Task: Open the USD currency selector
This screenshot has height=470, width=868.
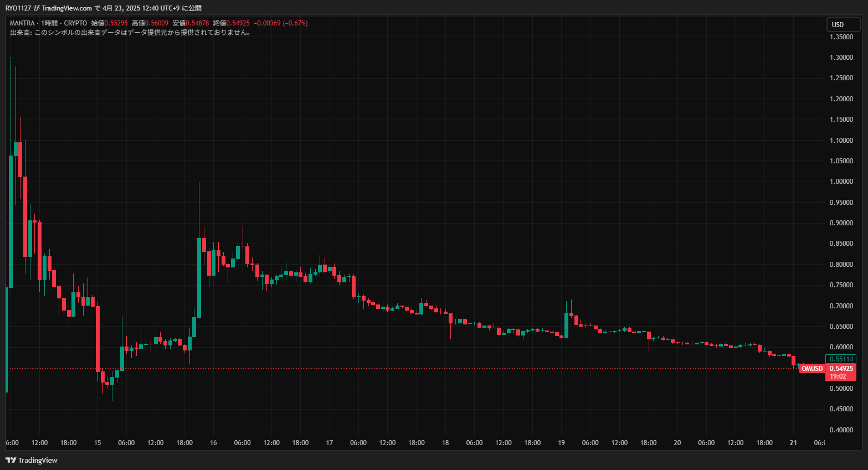Action: (x=843, y=24)
